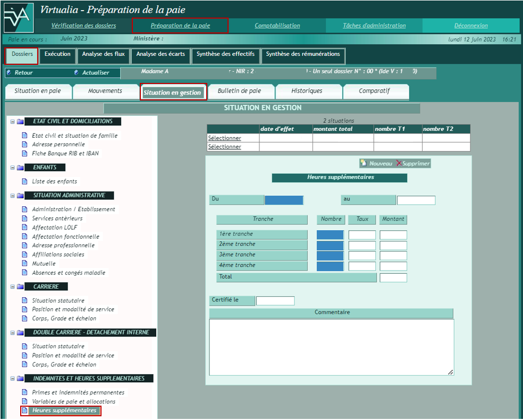Viewport: 523px width, 420px height.
Task: Click the Déconnexion link
Action: coord(470,26)
